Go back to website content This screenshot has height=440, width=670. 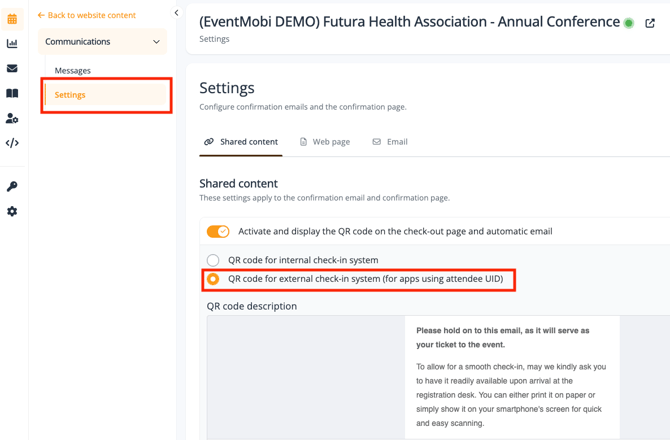pyautogui.click(x=87, y=15)
